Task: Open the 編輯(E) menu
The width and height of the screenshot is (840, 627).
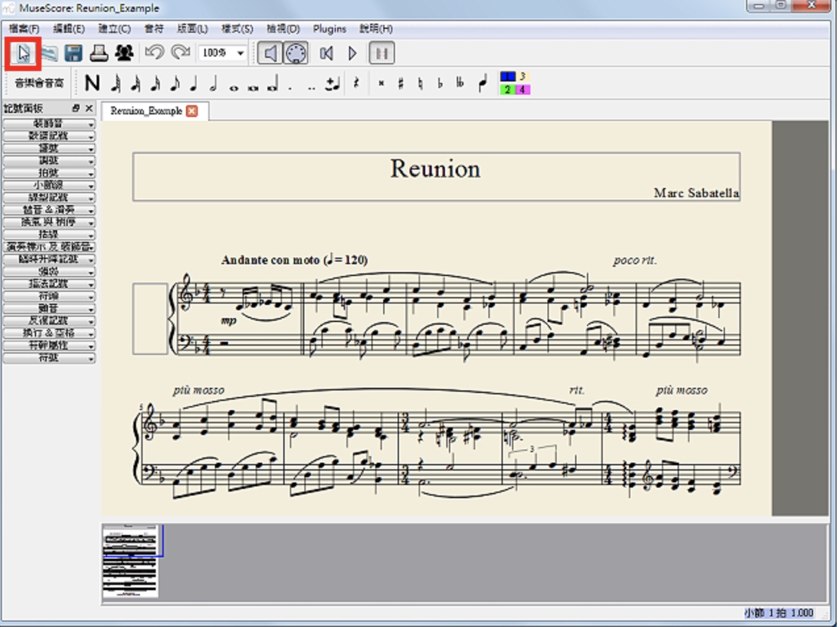Action: 69,29
